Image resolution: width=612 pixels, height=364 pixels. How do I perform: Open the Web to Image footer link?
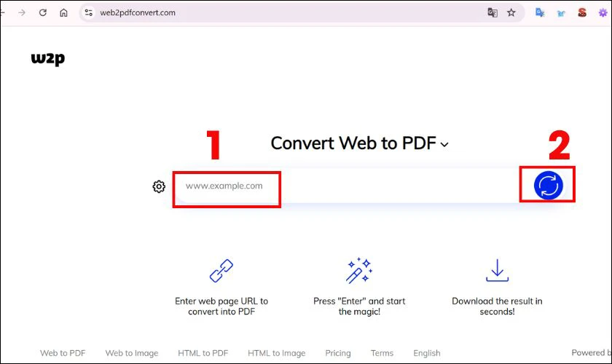[x=131, y=353]
